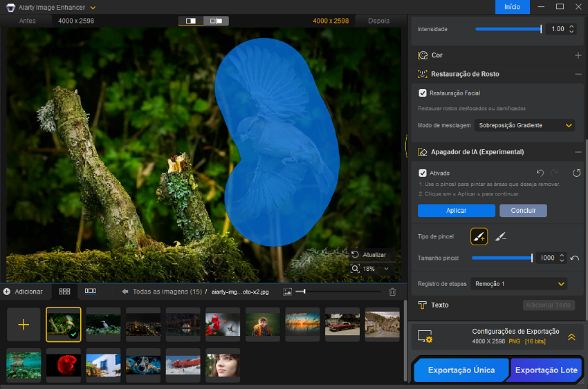Click the Restauração de Rosto face icon
The image size is (588, 389).
[423, 74]
